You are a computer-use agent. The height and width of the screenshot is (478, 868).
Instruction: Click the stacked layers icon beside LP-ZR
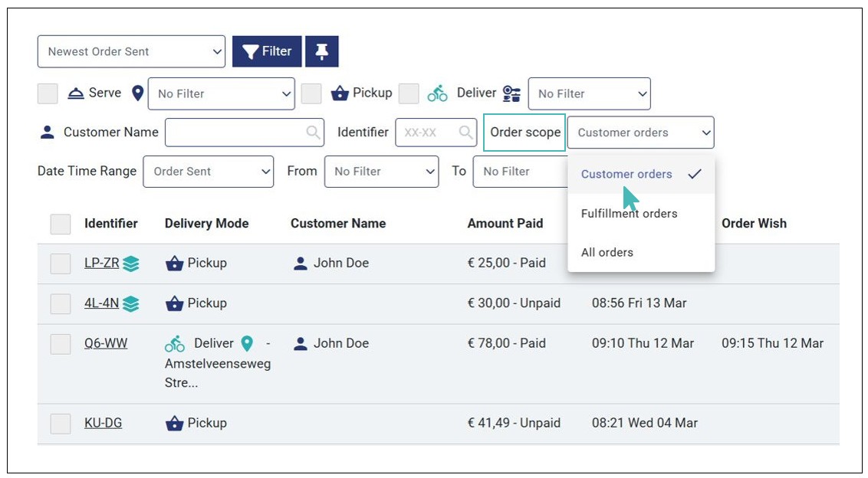pos(131,264)
